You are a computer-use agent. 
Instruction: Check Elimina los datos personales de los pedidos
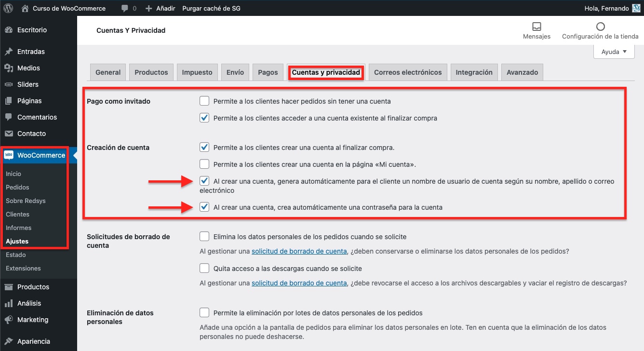[x=204, y=237]
